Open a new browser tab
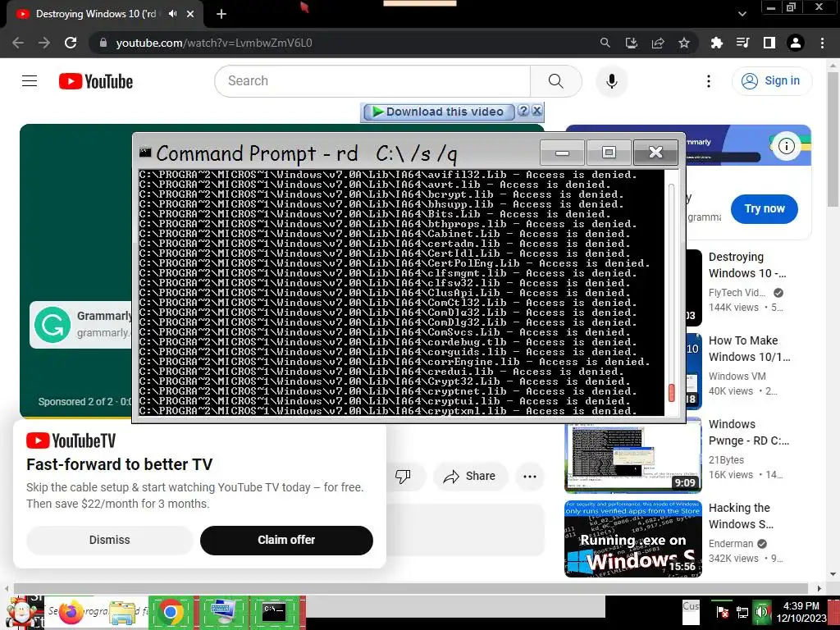Viewport: 840px width, 630px height. point(221,14)
